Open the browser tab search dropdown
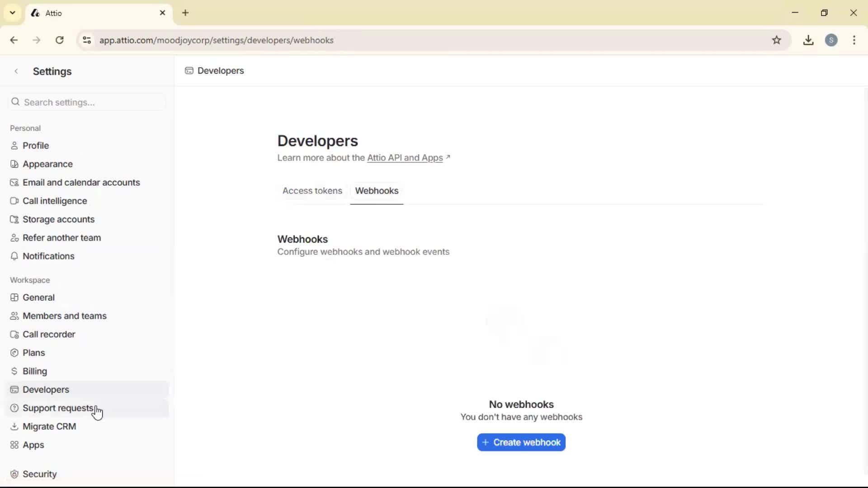 pyautogui.click(x=12, y=13)
